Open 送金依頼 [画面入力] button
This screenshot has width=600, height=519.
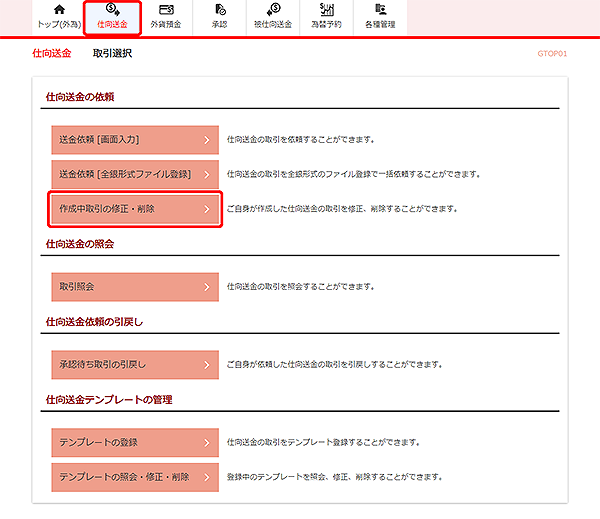pos(135,140)
